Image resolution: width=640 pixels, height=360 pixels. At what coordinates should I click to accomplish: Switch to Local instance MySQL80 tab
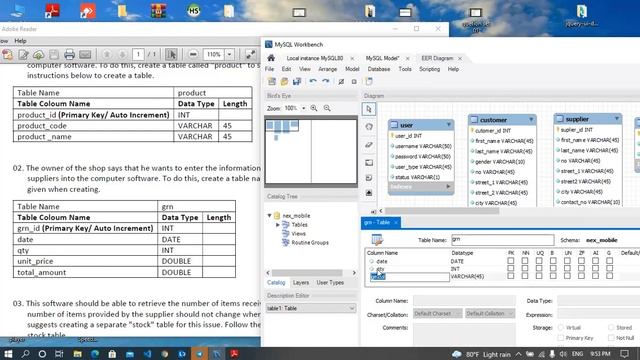(x=315, y=58)
